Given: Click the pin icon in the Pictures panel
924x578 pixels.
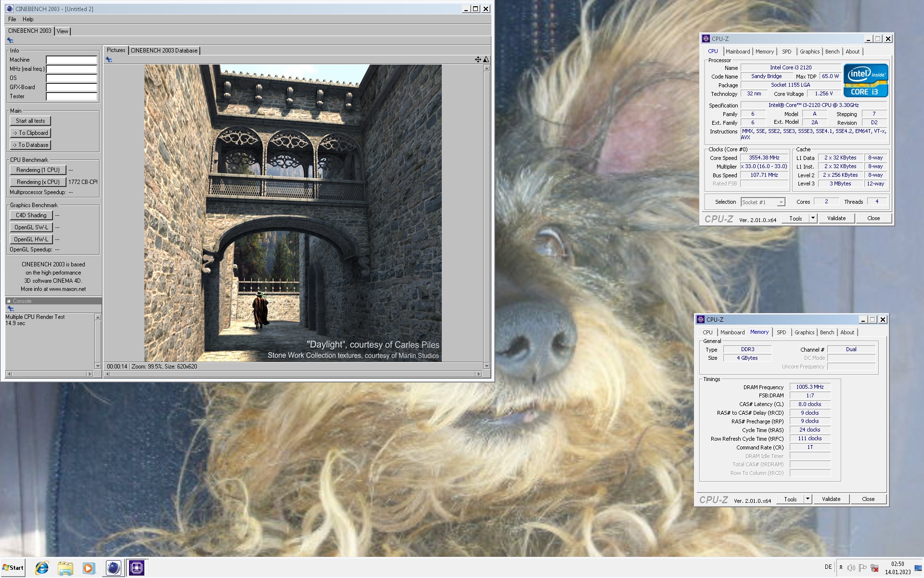Looking at the screenshot, I should (109, 60).
